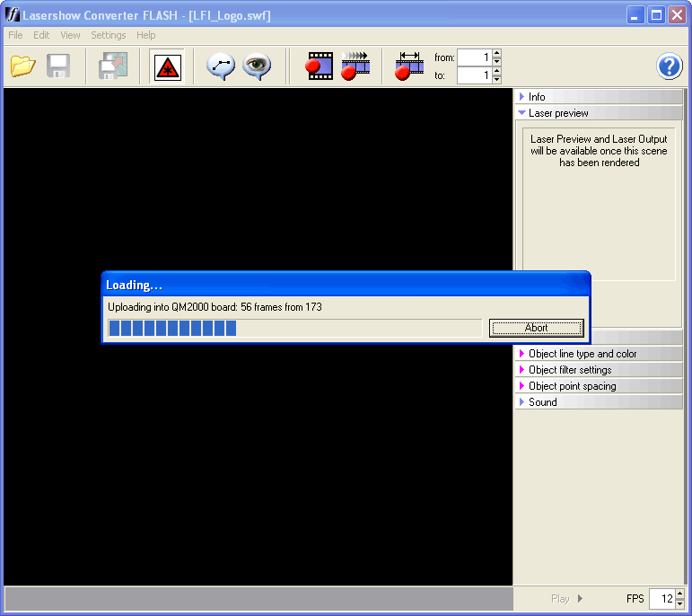Open the Help menu
The image size is (692, 616).
[x=145, y=35]
